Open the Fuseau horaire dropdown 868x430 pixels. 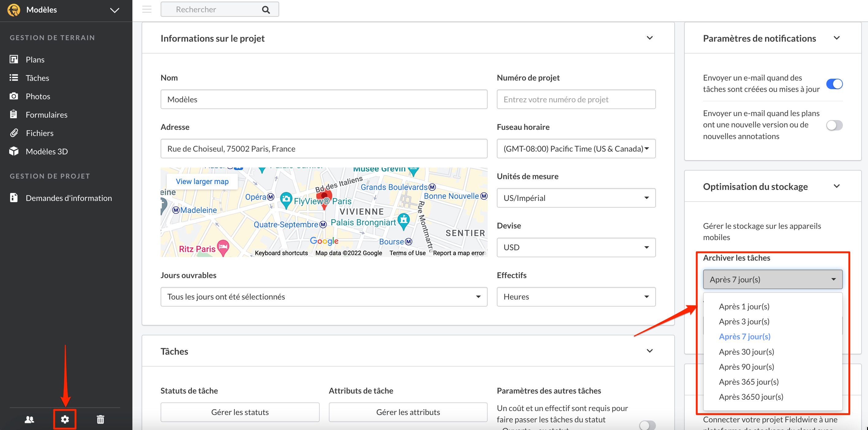(x=576, y=149)
